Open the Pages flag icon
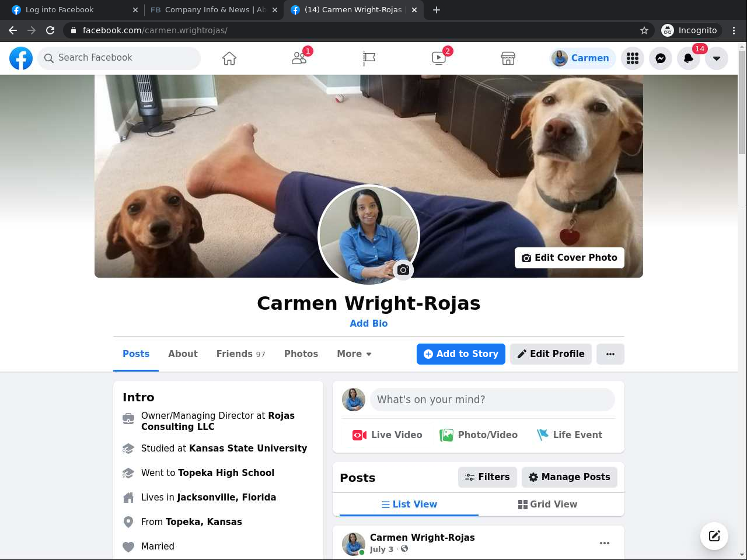 point(369,58)
